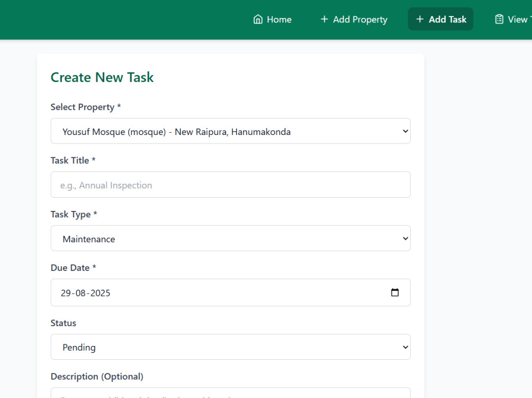Viewport: 532px width, 398px height.
Task: Open the Due Date calendar picker icon
Action: [395, 292]
